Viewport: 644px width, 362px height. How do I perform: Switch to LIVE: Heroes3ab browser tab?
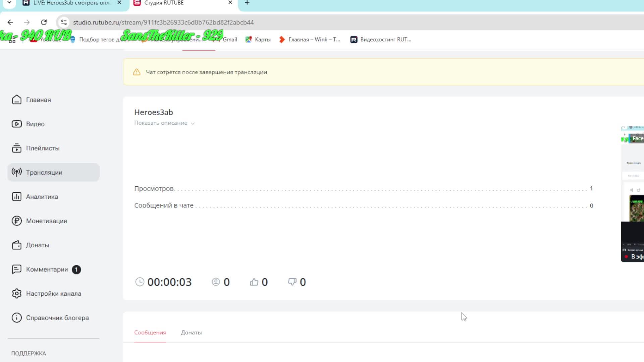72,3
